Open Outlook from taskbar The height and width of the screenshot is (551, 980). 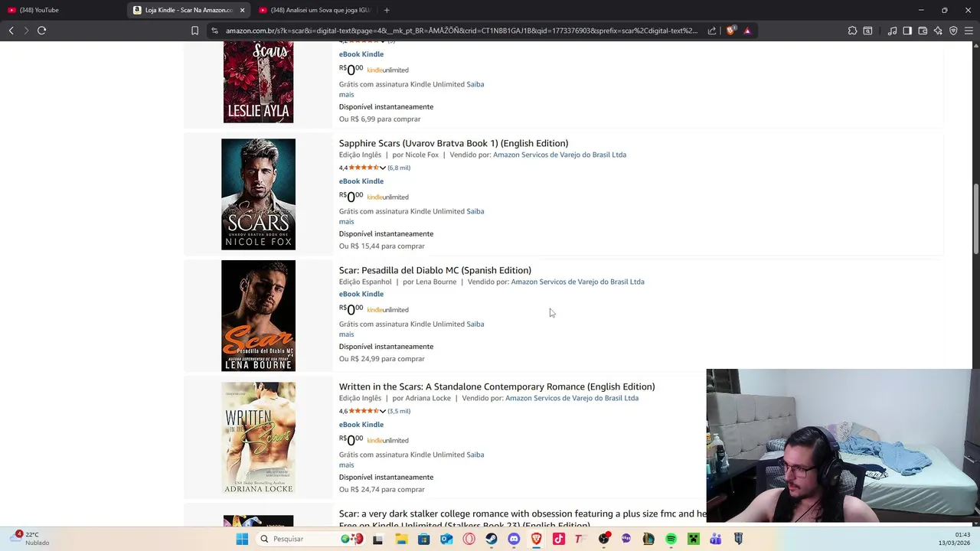446,539
